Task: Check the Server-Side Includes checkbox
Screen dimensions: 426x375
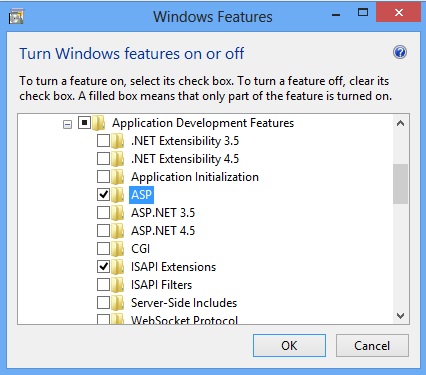Action: click(x=103, y=303)
